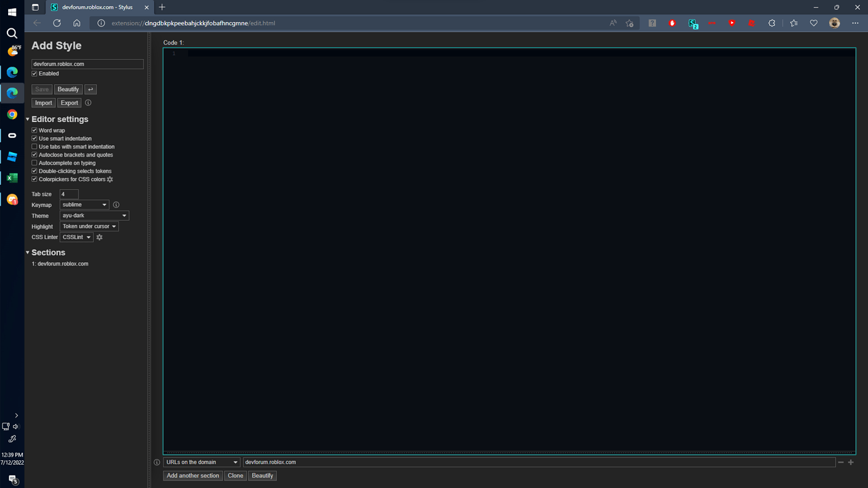Click the info icon next to Export
The height and width of the screenshot is (488, 868).
point(88,103)
